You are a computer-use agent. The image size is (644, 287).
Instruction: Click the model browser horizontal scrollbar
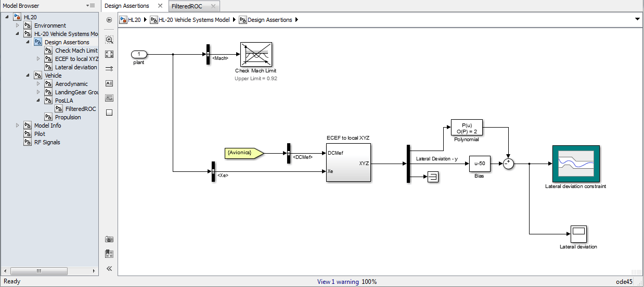pyautogui.click(x=49, y=271)
